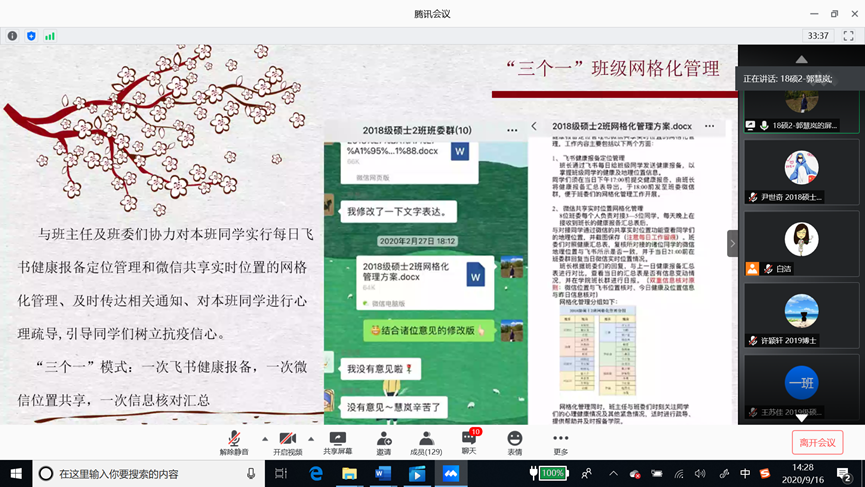This screenshot has width=865, height=487.
Task: Unmute microphone with 解除静音 button
Action: [234, 443]
